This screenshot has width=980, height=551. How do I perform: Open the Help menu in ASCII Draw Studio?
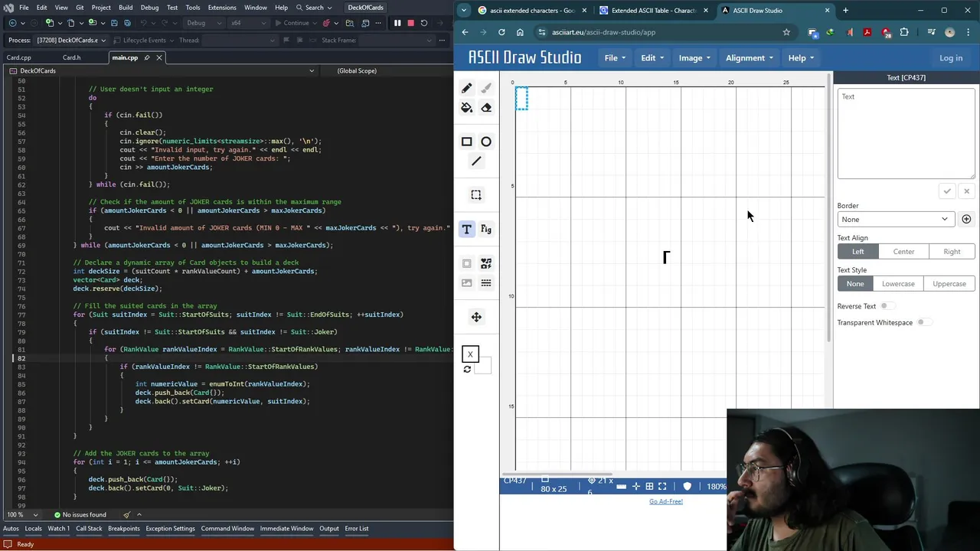[801, 58]
